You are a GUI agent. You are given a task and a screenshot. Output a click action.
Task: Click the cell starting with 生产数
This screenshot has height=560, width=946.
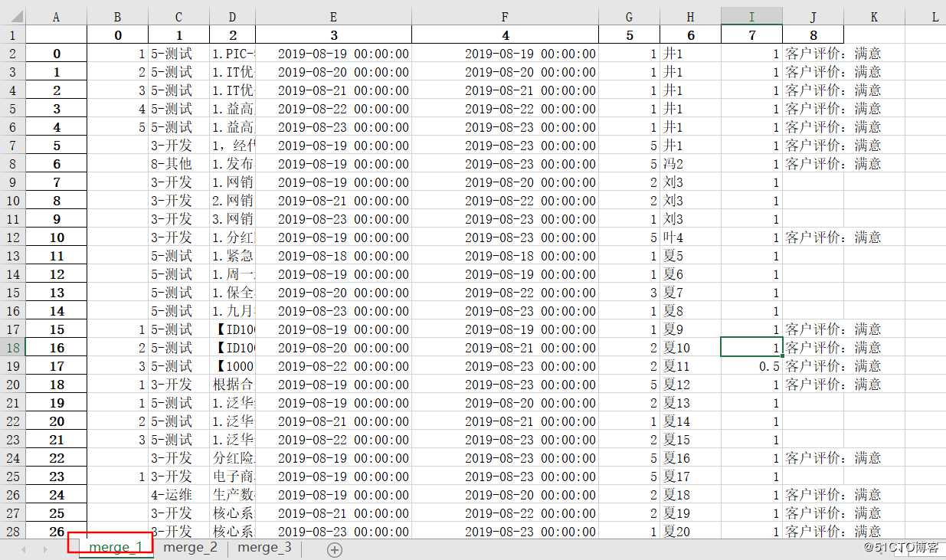point(233,495)
